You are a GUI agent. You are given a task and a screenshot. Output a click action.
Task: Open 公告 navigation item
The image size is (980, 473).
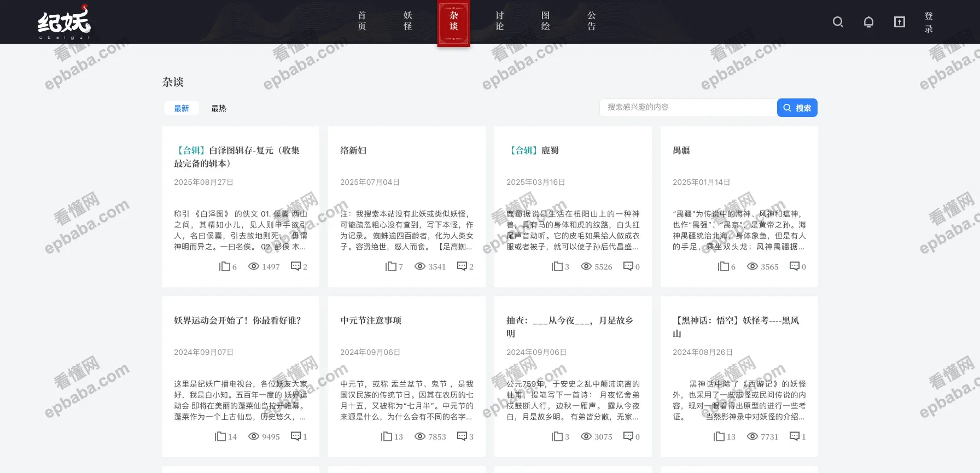(592, 21)
